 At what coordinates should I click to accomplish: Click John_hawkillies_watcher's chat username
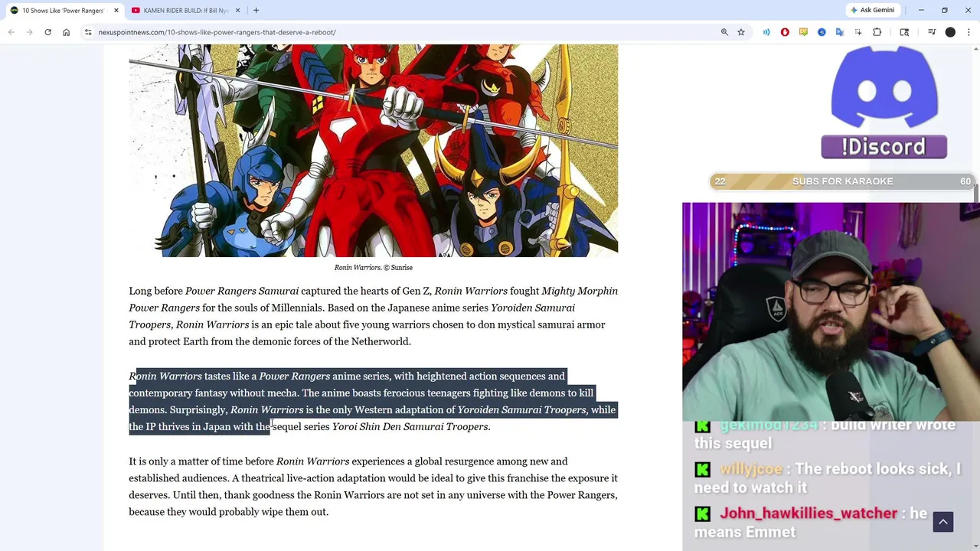808,514
